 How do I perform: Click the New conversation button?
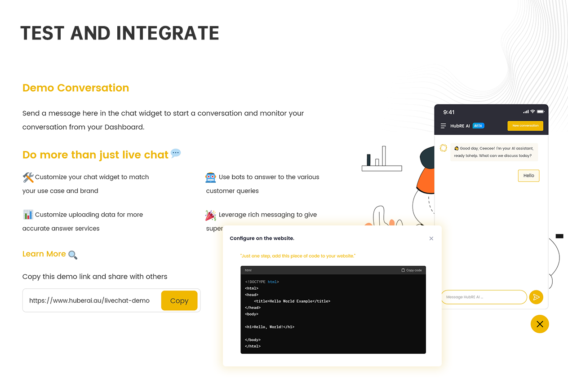tap(525, 126)
